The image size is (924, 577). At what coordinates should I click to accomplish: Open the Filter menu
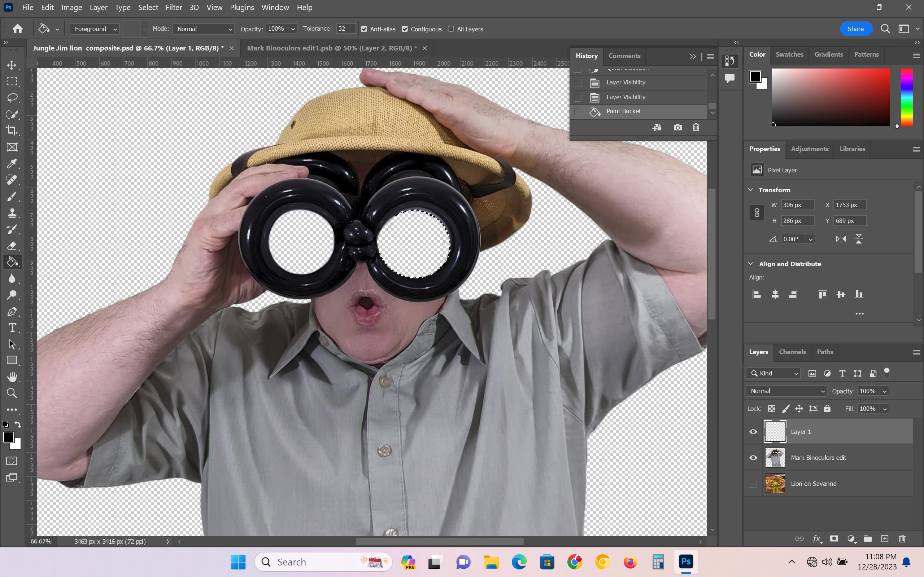click(x=173, y=7)
